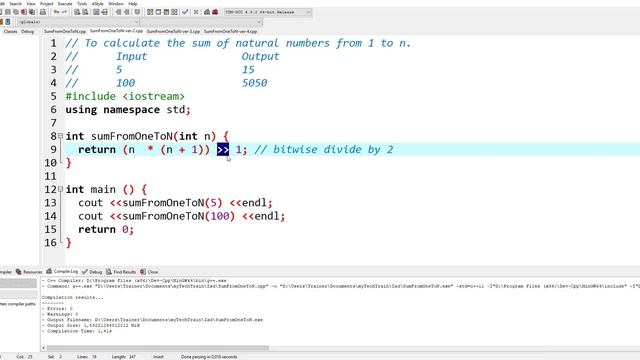
Task: Click the Compile toolbar icon
Action: click(150, 12)
